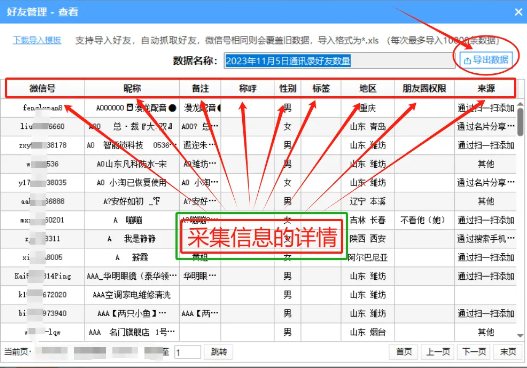Close the 好友管理 dialog with X

[518, 12]
